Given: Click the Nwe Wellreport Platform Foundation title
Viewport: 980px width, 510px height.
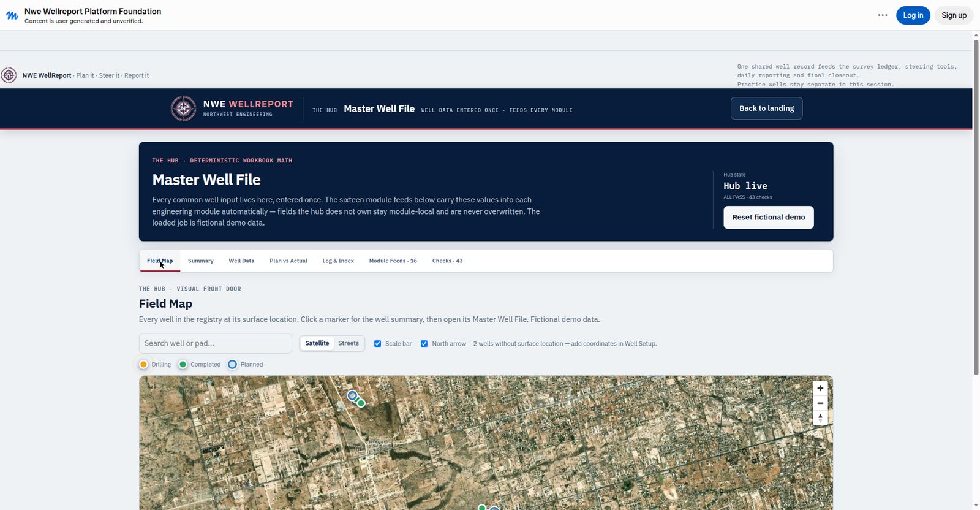Looking at the screenshot, I should (x=92, y=11).
